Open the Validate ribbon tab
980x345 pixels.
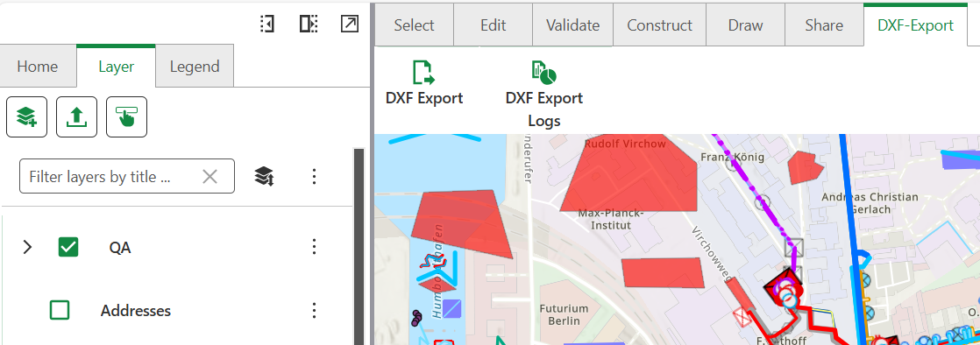click(572, 25)
